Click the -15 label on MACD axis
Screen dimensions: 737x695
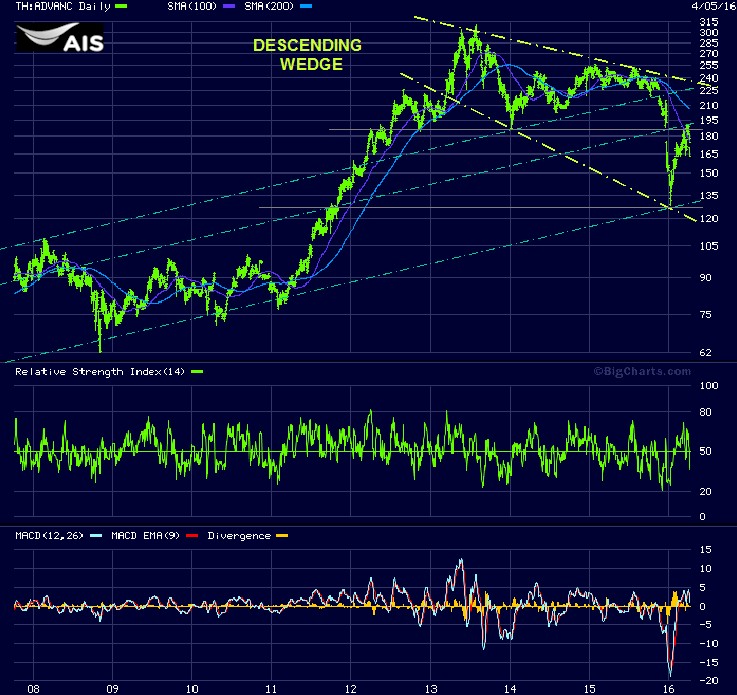click(x=709, y=663)
